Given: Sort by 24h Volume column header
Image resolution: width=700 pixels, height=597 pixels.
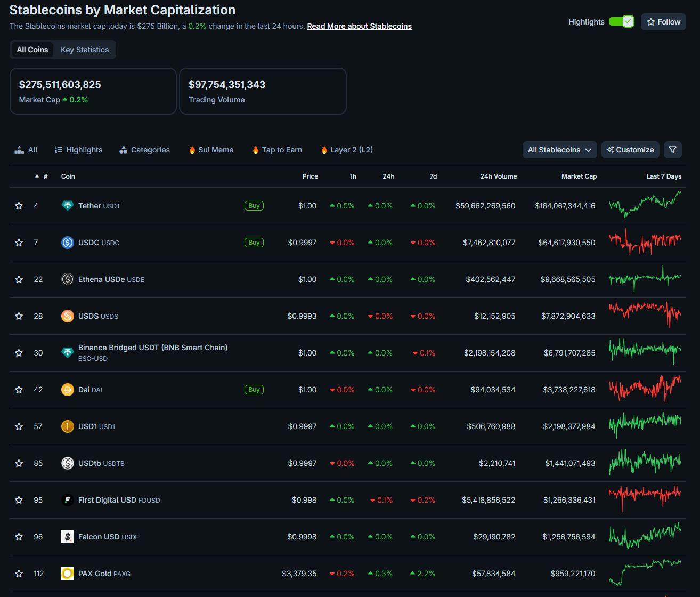Looking at the screenshot, I should (x=498, y=176).
